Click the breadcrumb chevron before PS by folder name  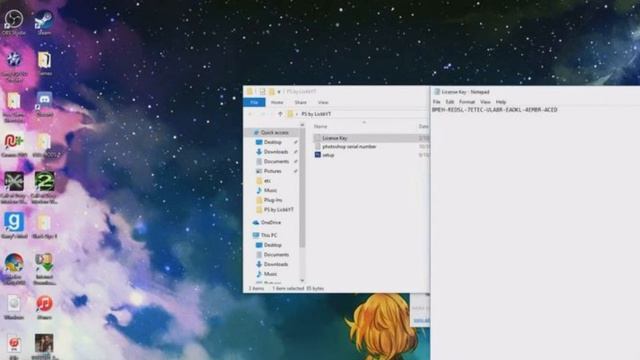tap(297, 114)
